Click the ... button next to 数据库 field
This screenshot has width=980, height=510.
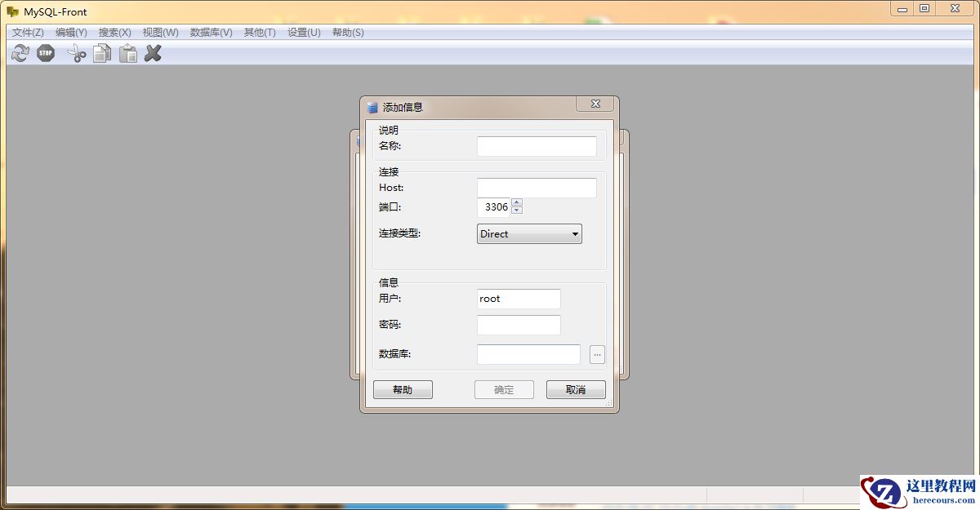coord(597,354)
